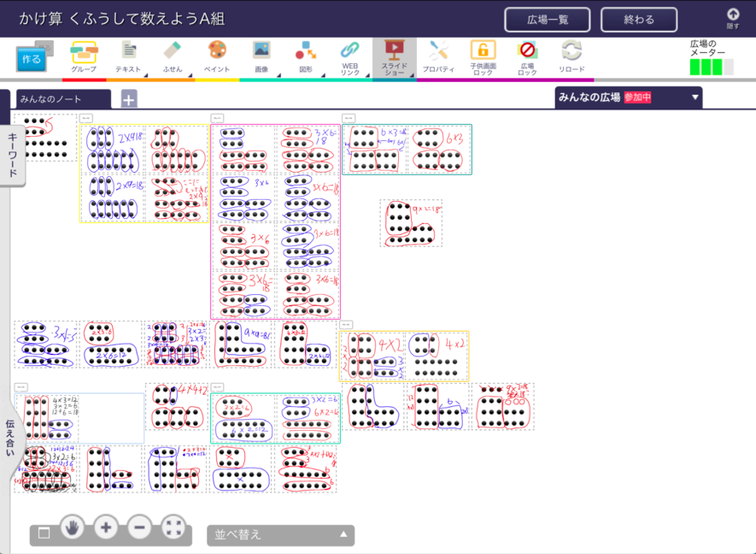Toggle the 子供画面ロック child screen lock
Screen dimensions: 756x554
point(483,56)
